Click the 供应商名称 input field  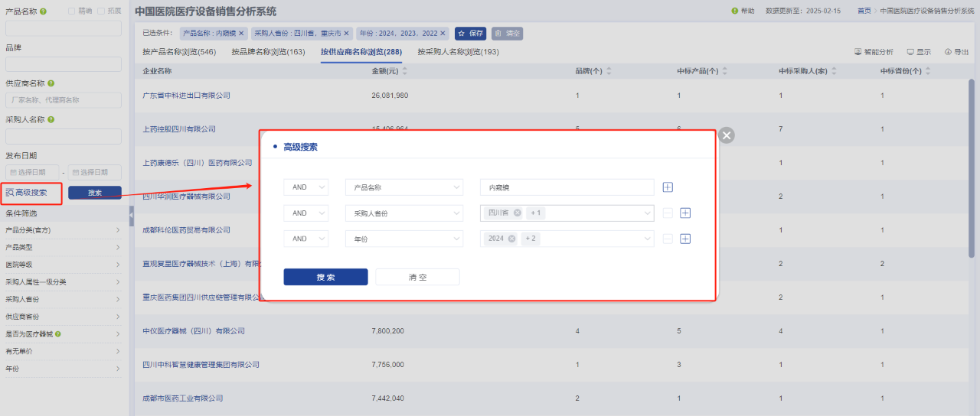64,100
